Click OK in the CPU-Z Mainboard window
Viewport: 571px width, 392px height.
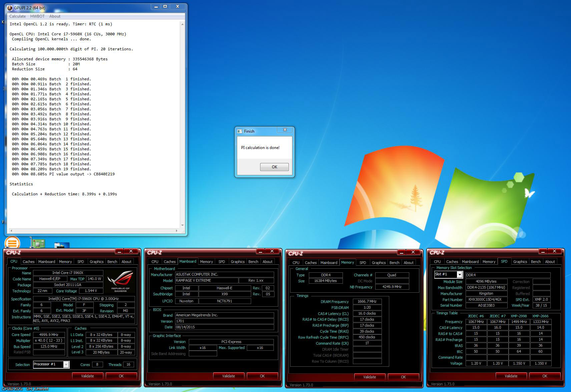click(262, 376)
